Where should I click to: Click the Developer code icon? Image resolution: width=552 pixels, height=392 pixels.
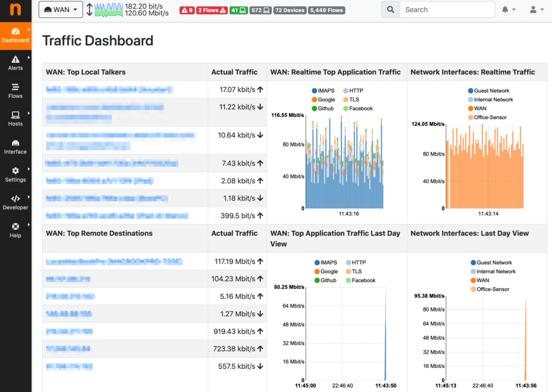(x=15, y=201)
